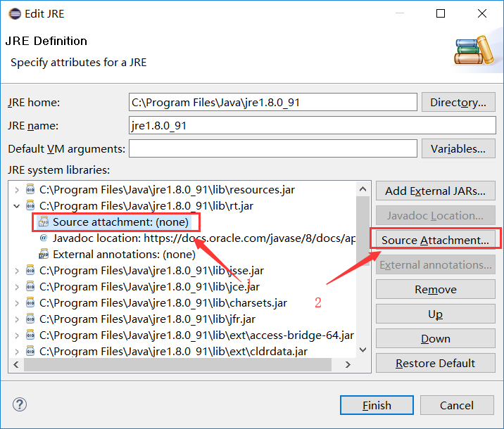
Task: Open help via question mark icon
Action: [x=20, y=404]
